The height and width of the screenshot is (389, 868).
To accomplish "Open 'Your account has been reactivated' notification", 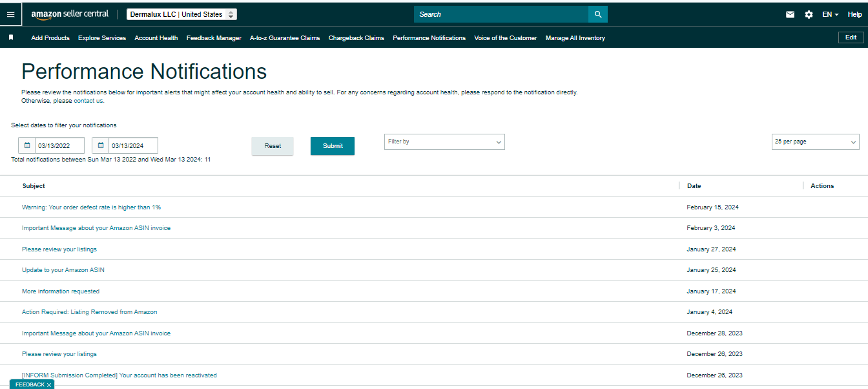I will 119,375.
